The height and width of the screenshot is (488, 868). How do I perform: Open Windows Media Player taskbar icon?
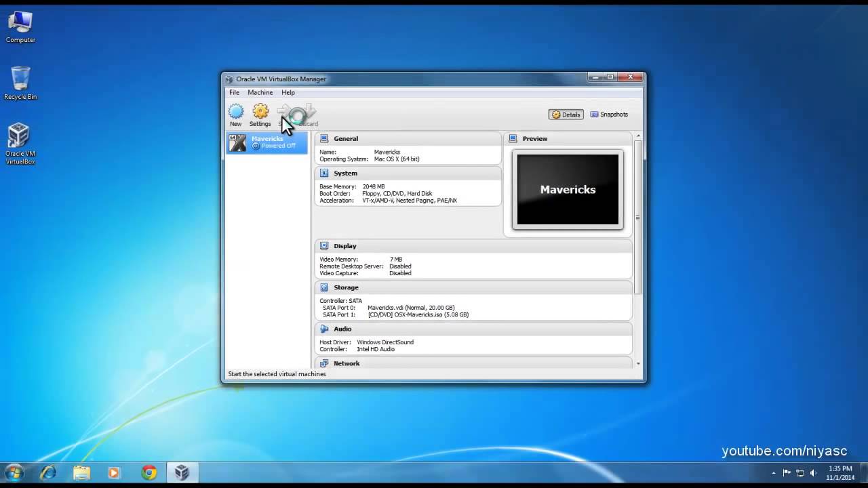(114, 473)
